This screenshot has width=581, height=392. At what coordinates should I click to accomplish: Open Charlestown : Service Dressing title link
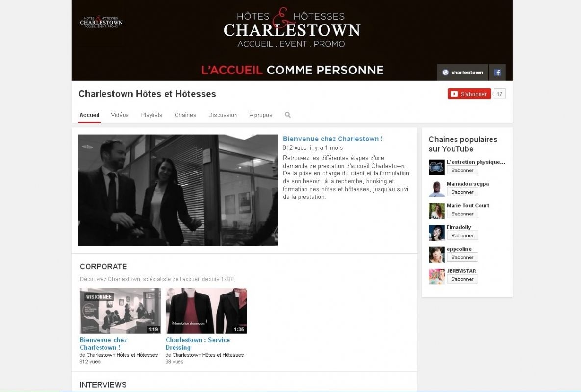198,343
